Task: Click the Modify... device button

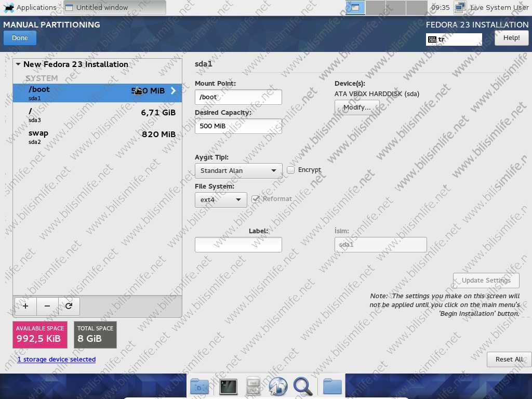Action: [357, 108]
